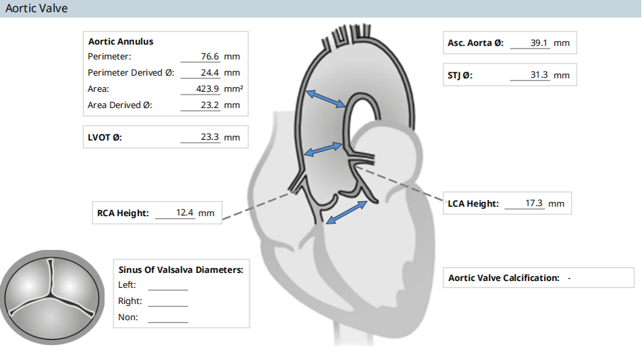Click the mm² unit next to Area

(234, 88)
